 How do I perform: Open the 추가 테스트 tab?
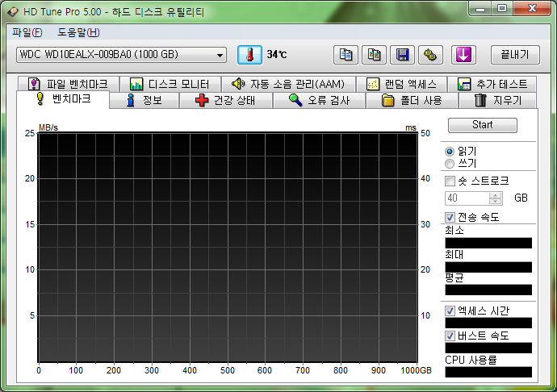(492, 84)
